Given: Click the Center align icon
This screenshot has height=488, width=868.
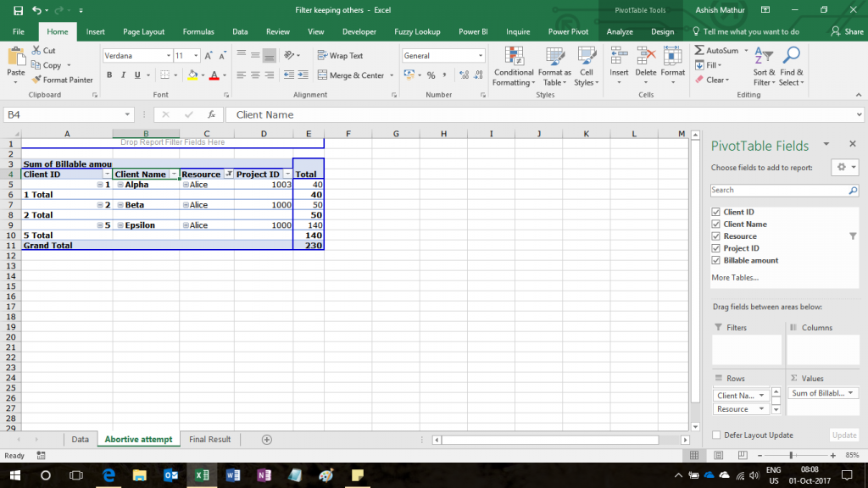Looking at the screenshot, I should click(255, 75).
